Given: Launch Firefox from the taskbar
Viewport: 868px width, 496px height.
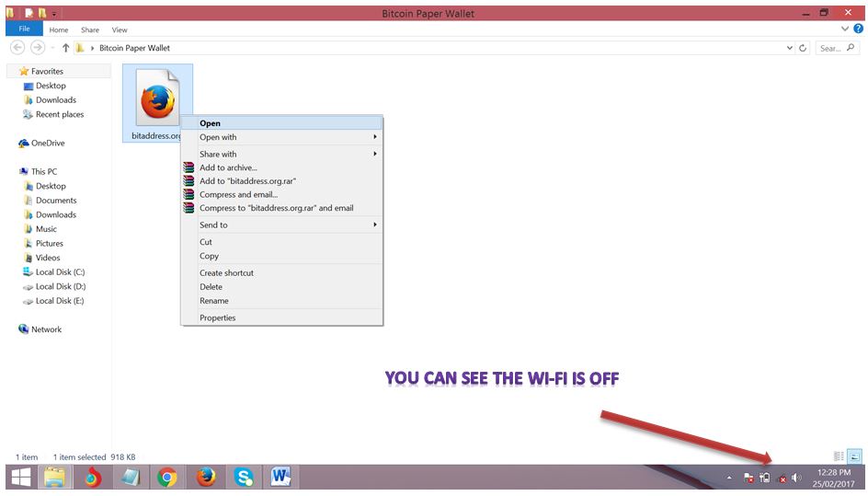Looking at the screenshot, I should tap(206, 478).
